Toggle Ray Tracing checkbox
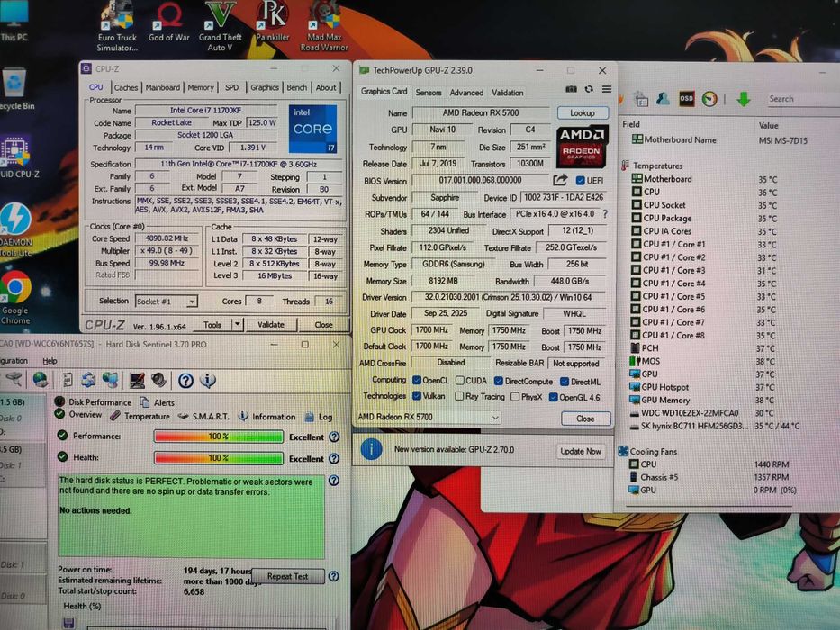Image resolution: width=840 pixels, height=630 pixels. coord(459,396)
